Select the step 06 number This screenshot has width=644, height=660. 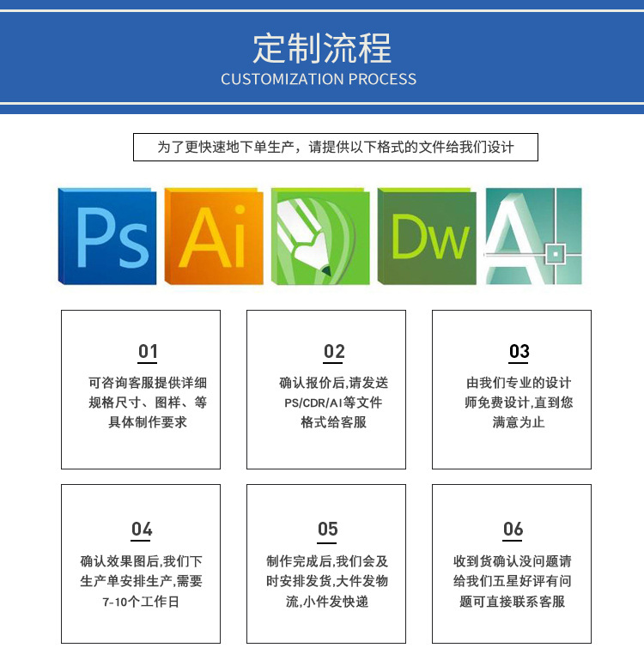click(513, 530)
